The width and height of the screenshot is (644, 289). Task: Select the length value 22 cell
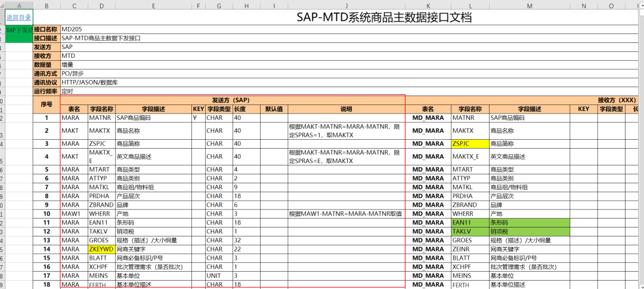click(246, 249)
